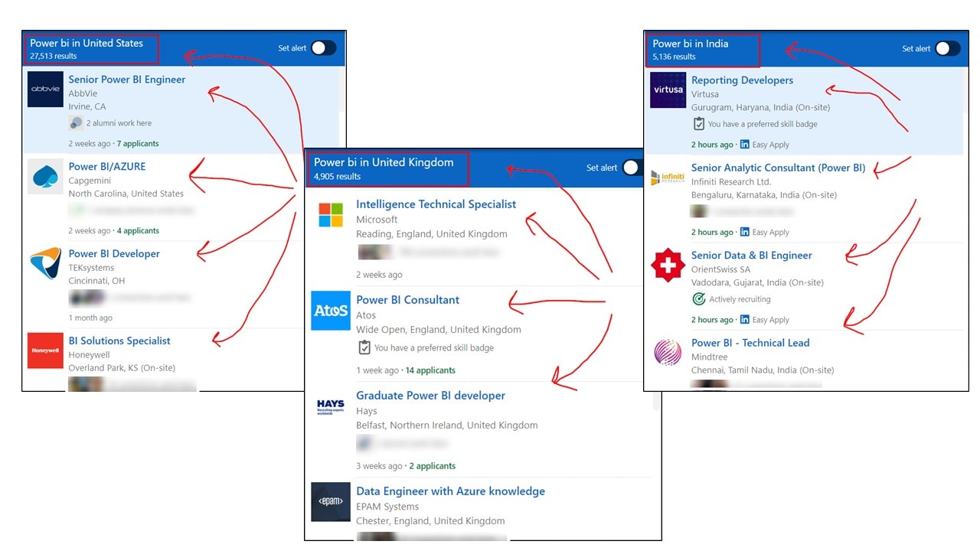Click the EPAM Systems logo
Viewport: 980px width, 551px height.
coord(331,501)
